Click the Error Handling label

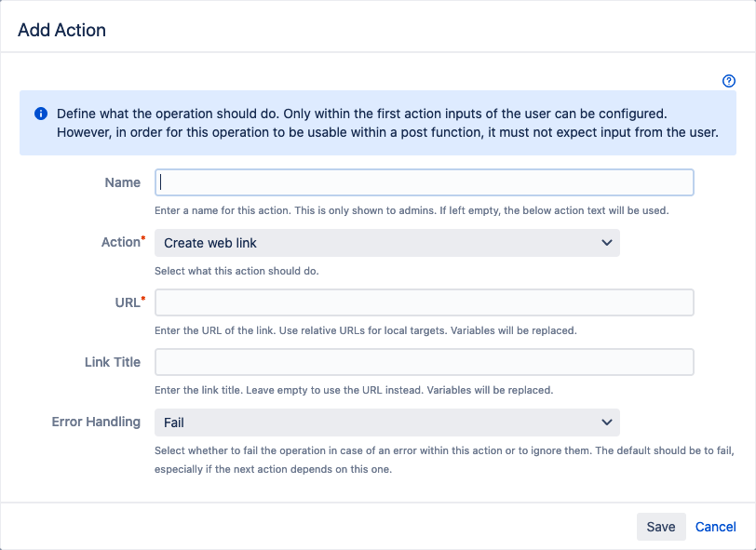coord(96,422)
